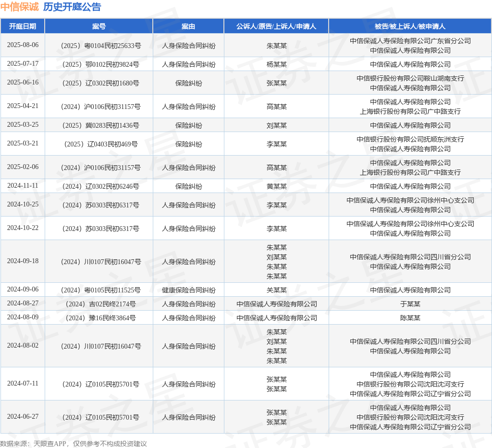Select date cell 2025-03-21
This screenshot has width=492, height=448.
(23, 143)
